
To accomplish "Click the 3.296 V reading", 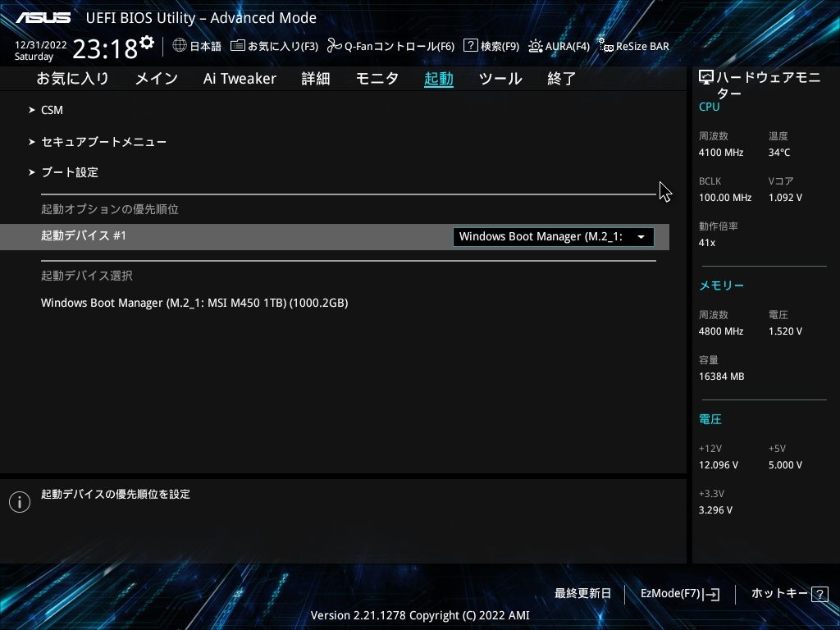I will point(715,510).
